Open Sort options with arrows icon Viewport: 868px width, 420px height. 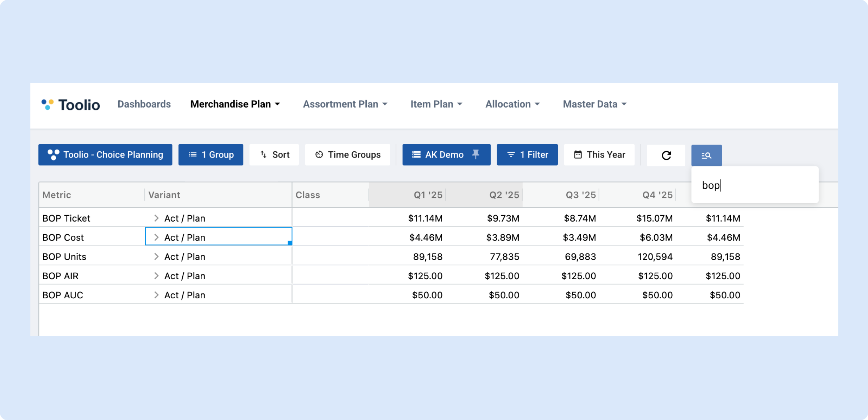tap(274, 155)
